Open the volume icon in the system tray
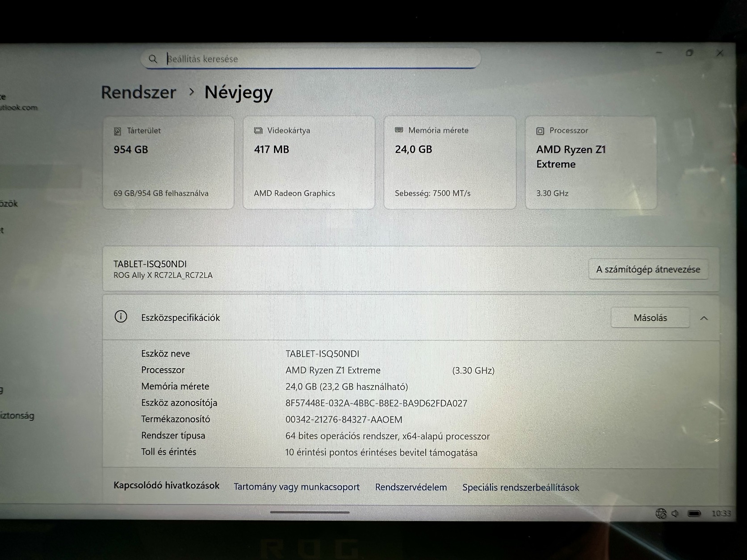 [x=675, y=514]
